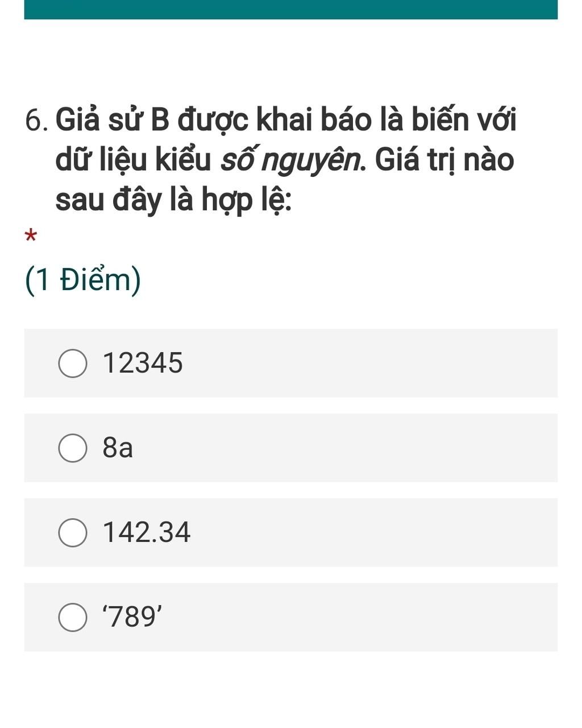This screenshot has height=728, width=582.
Task: Click the red required asterisk
Action: pos(31,235)
